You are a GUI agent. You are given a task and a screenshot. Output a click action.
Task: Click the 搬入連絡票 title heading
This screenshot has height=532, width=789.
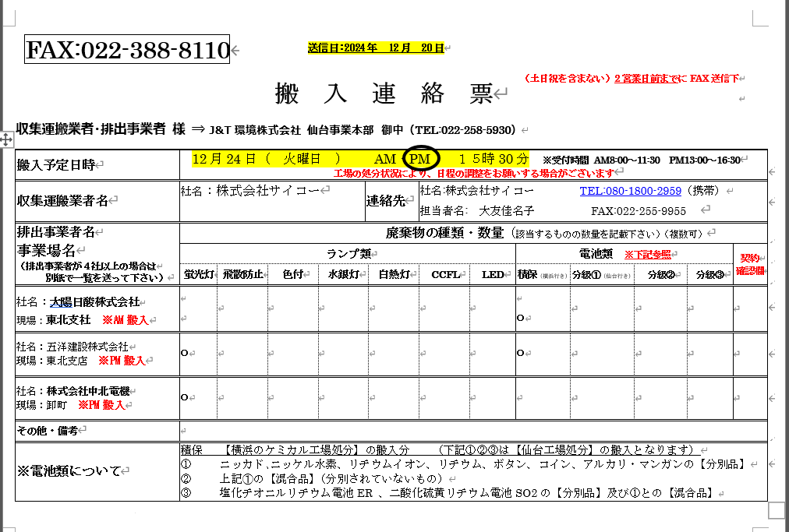(x=384, y=93)
